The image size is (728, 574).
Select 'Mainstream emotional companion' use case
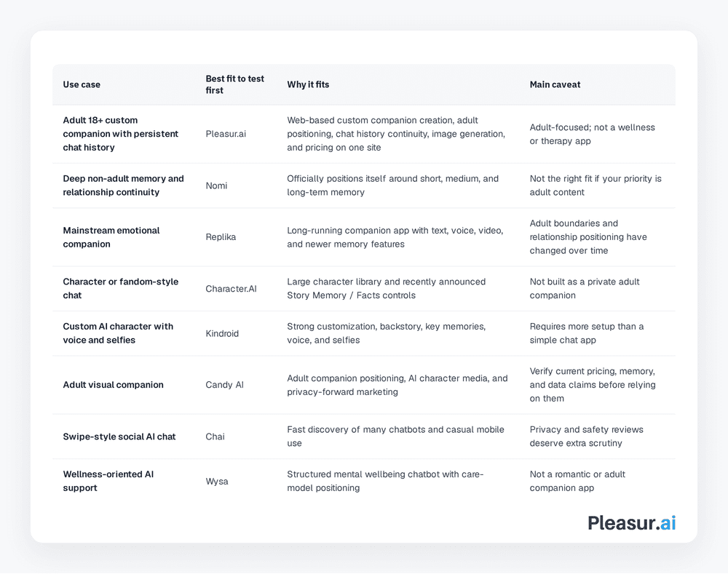(x=111, y=237)
